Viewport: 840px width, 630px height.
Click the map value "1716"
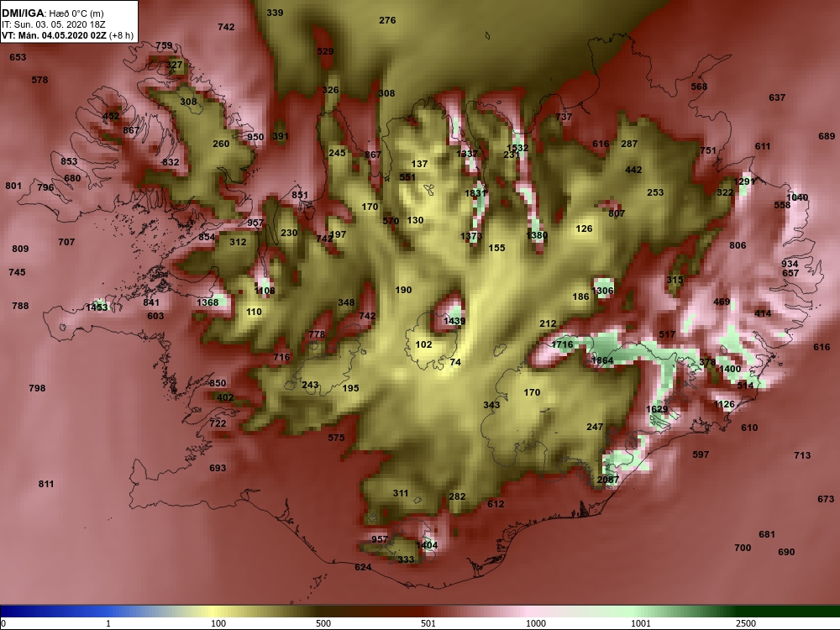tap(562, 344)
